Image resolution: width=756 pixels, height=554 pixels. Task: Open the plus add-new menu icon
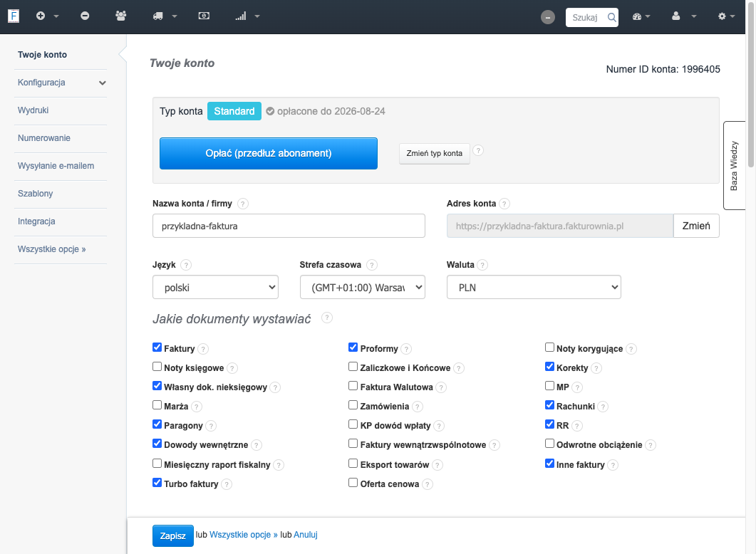point(41,16)
